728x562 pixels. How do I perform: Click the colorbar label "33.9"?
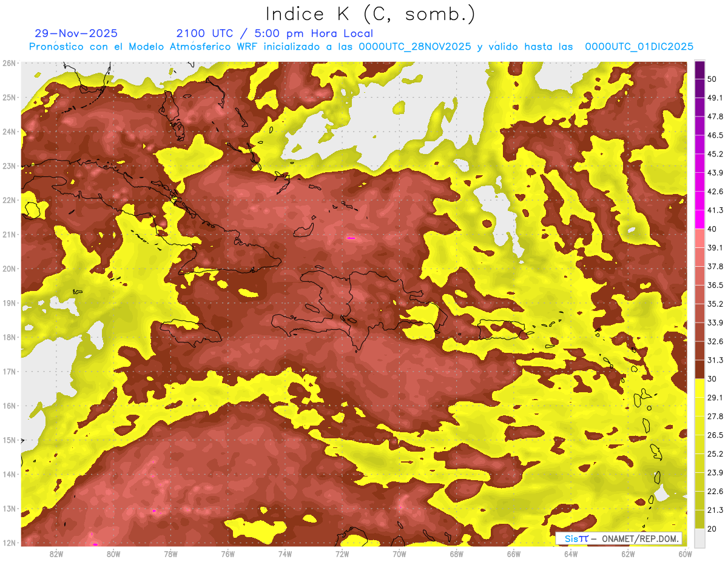715,323
